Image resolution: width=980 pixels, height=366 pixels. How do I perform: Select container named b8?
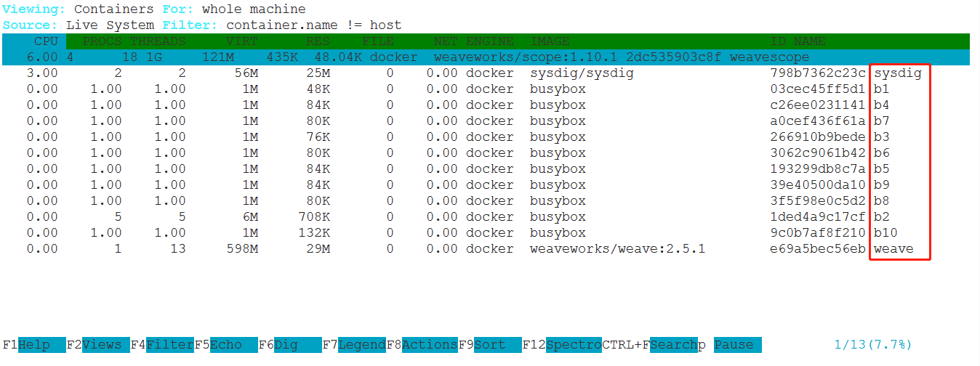(882, 201)
